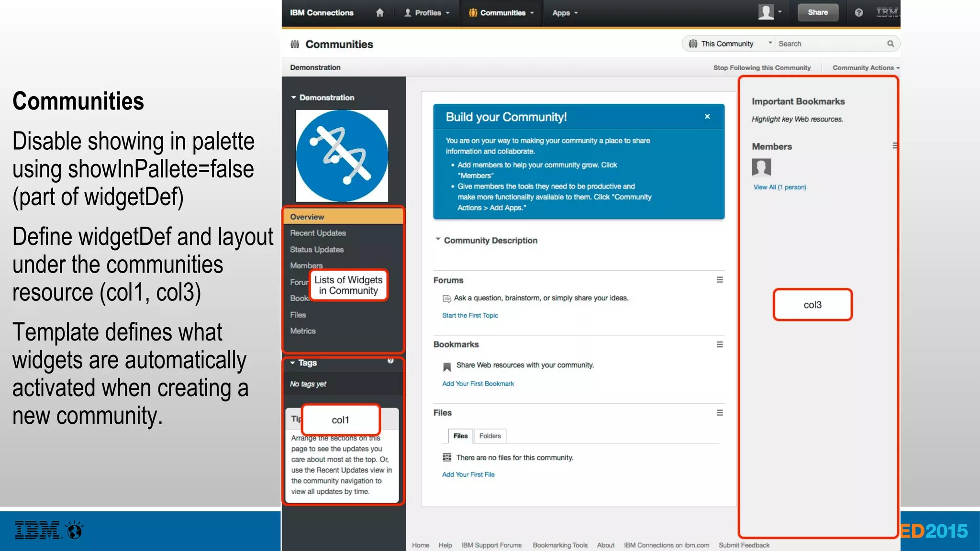
Task: Click the About footer link
Action: click(605, 545)
